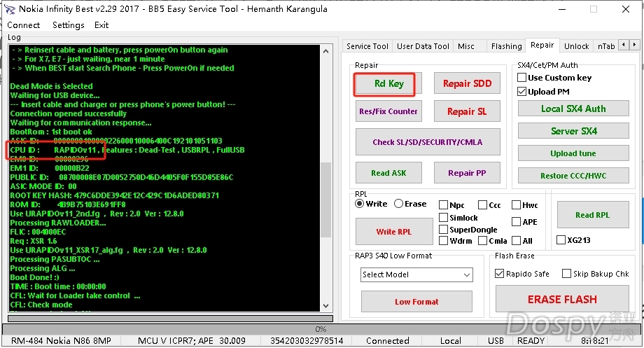This screenshot has width=644, height=348.
Task: Click log line 'BootRom : 1st boot ok'
Action: pos(51,132)
